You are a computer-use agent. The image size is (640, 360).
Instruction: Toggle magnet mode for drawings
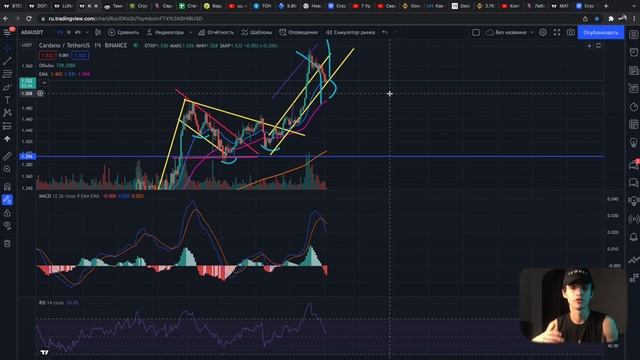(7, 187)
